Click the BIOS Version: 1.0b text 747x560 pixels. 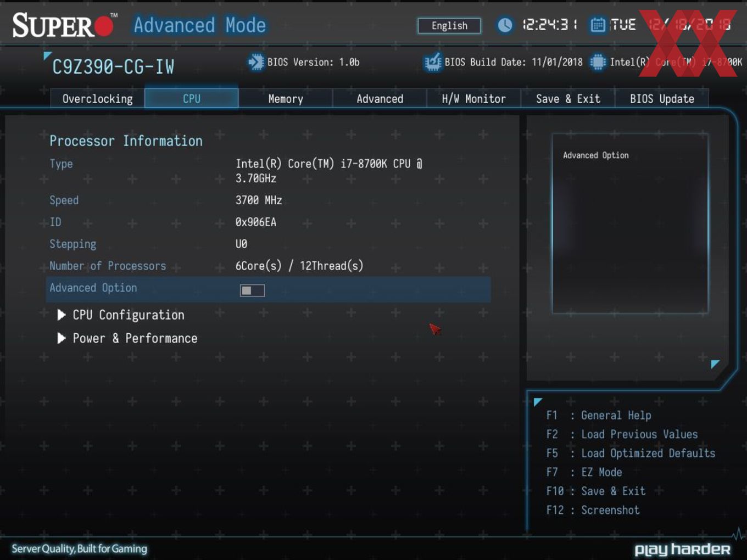pos(313,62)
